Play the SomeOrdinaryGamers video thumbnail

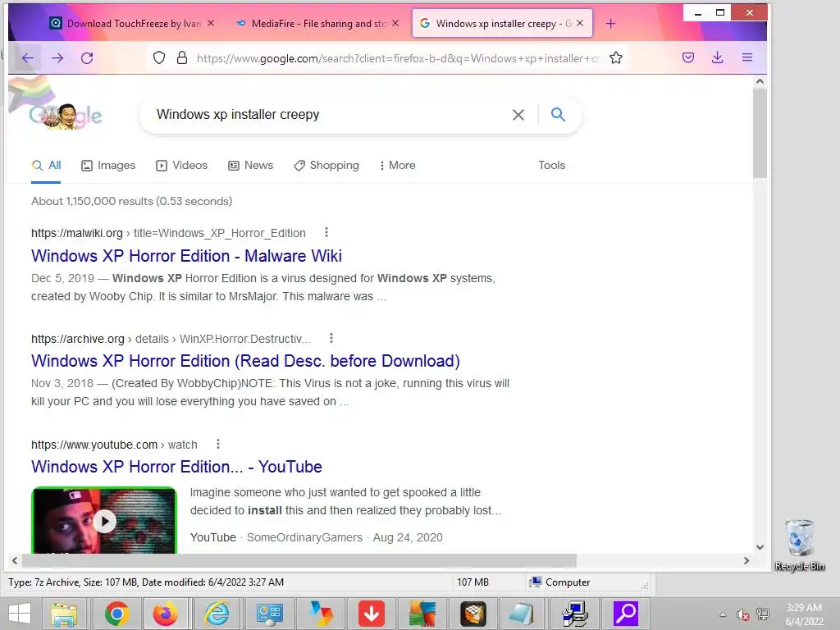tap(104, 520)
